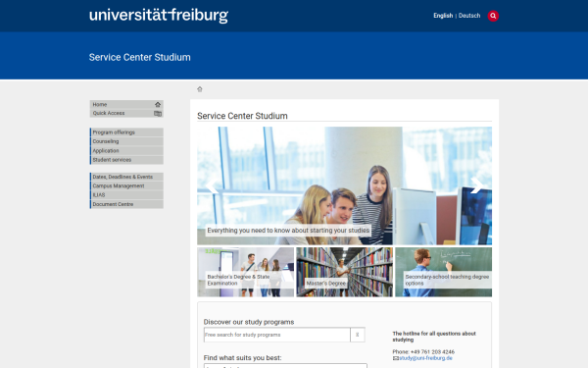Viewport: 588px width, 368px height.
Task: Open Bachelor's Degree & State Examination tile
Action: 246,272
